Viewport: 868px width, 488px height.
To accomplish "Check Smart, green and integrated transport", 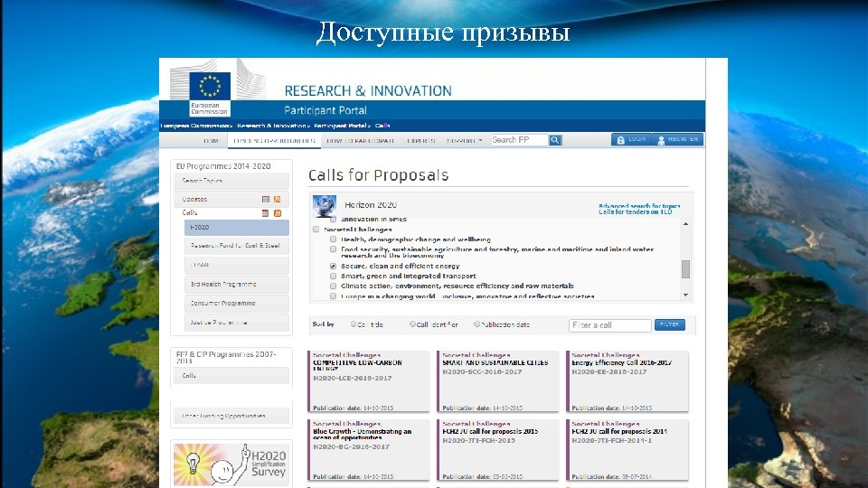I will click(334, 277).
